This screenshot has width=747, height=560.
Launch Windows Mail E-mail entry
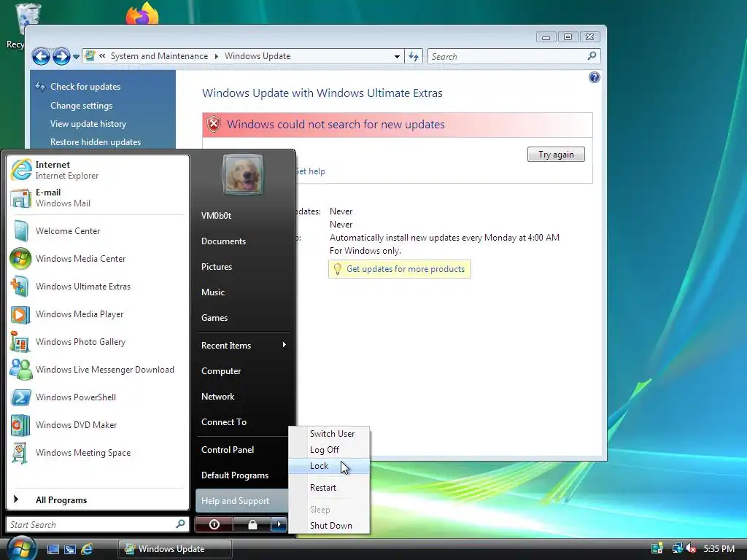click(98, 198)
